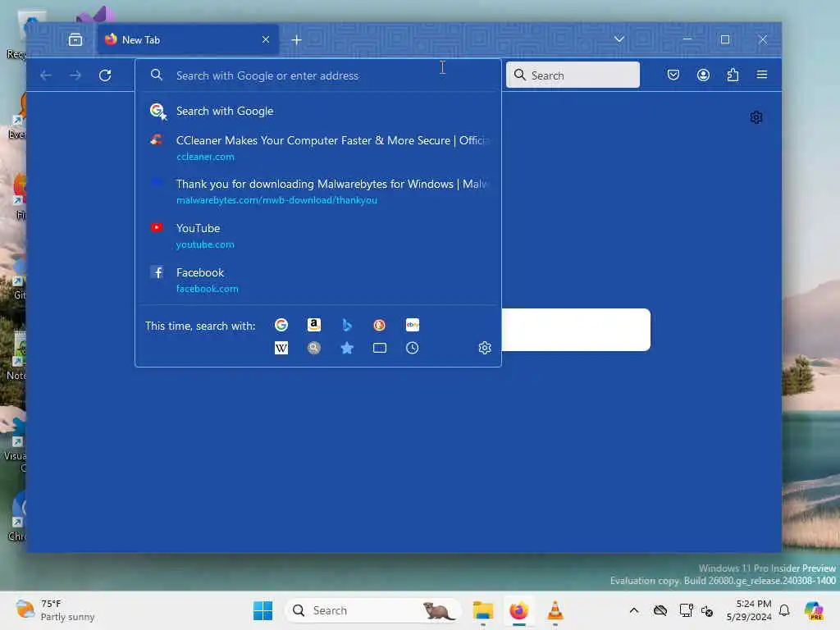Search this time with Bing engine

pos(347,325)
